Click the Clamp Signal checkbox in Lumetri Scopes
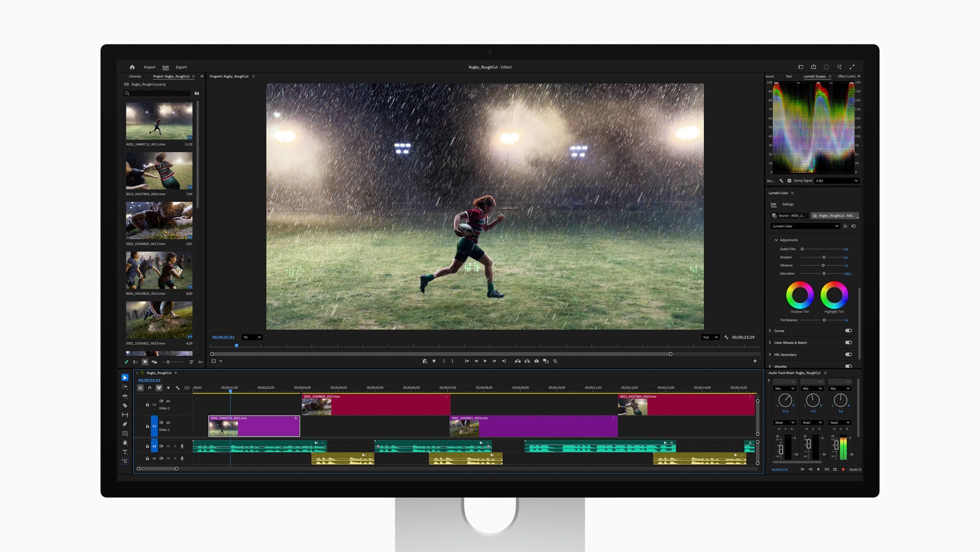980x552 pixels. [x=789, y=180]
